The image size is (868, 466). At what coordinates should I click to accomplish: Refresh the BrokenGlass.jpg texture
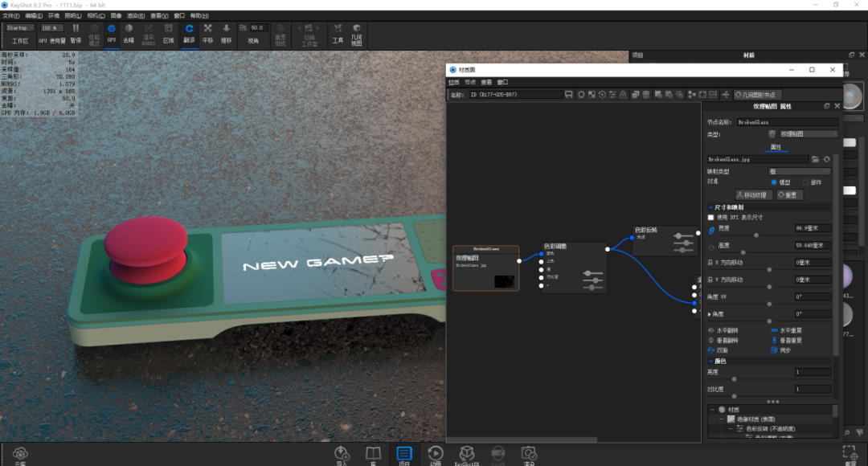[x=826, y=159]
